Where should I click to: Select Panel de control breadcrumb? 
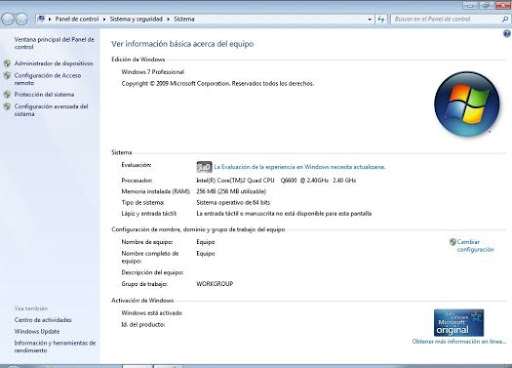77,19
